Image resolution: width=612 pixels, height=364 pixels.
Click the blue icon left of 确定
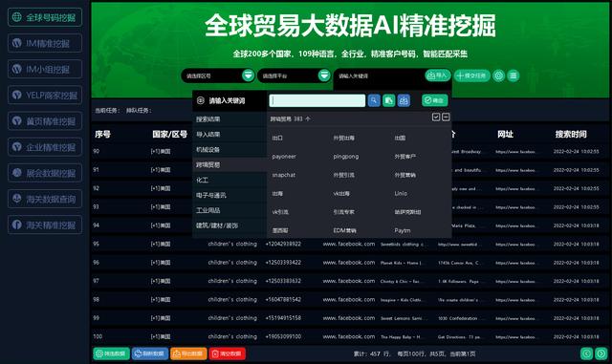[x=404, y=100]
